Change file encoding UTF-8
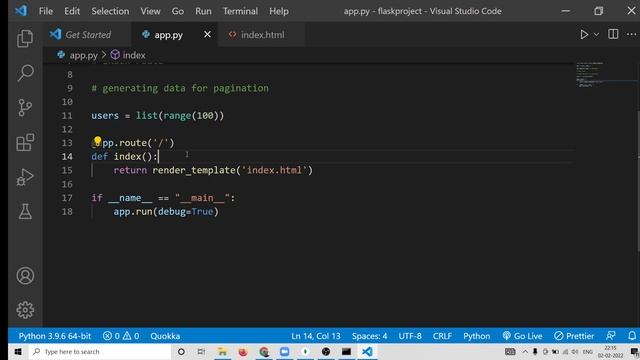This screenshot has width=640, height=360. tap(410, 336)
